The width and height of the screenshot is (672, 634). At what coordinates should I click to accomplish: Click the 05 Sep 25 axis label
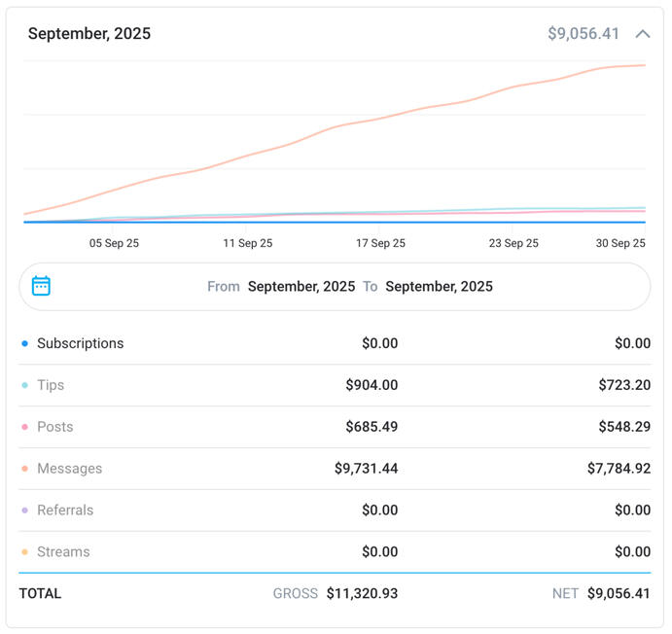(x=114, y=243)
